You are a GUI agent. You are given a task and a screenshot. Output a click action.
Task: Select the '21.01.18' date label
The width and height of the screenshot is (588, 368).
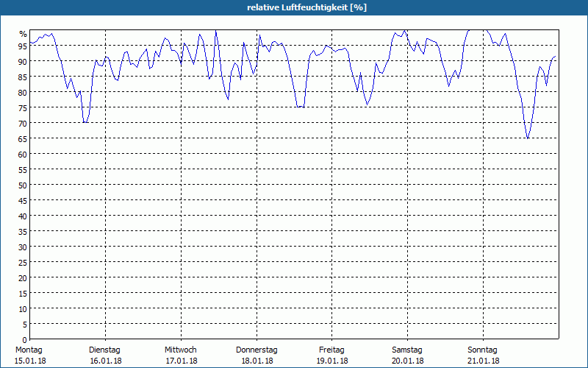pos(484,361)
